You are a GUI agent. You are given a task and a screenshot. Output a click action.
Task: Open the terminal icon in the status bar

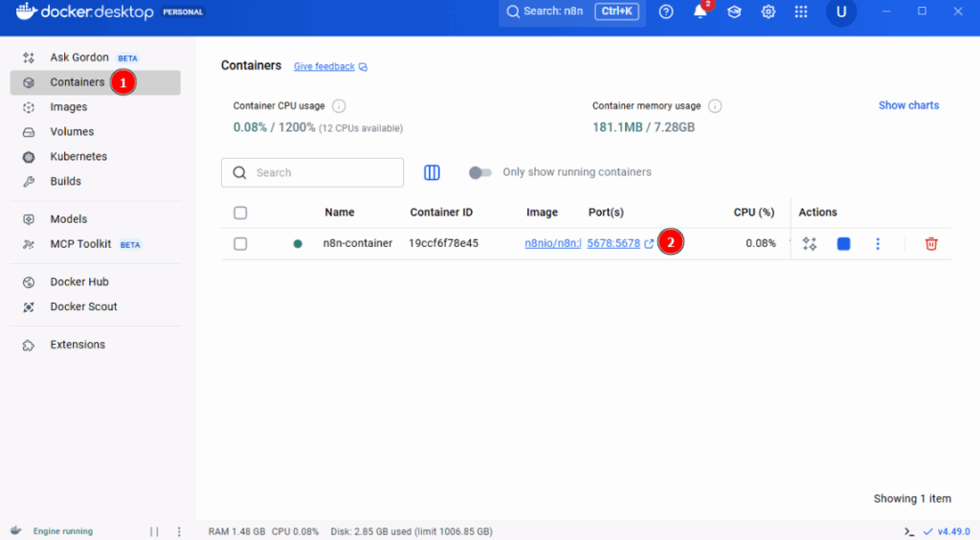coord(908,530)
